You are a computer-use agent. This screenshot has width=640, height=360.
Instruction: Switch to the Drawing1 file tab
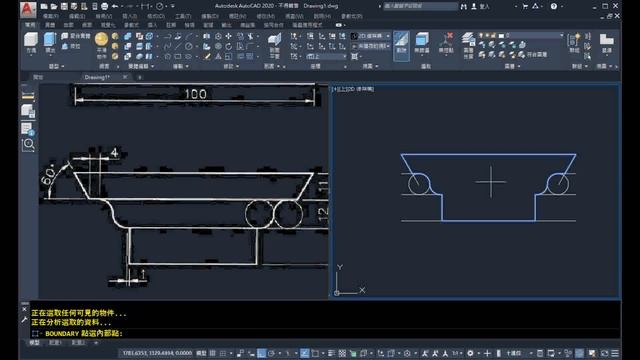pyautogui.click(x=97, y=77)
